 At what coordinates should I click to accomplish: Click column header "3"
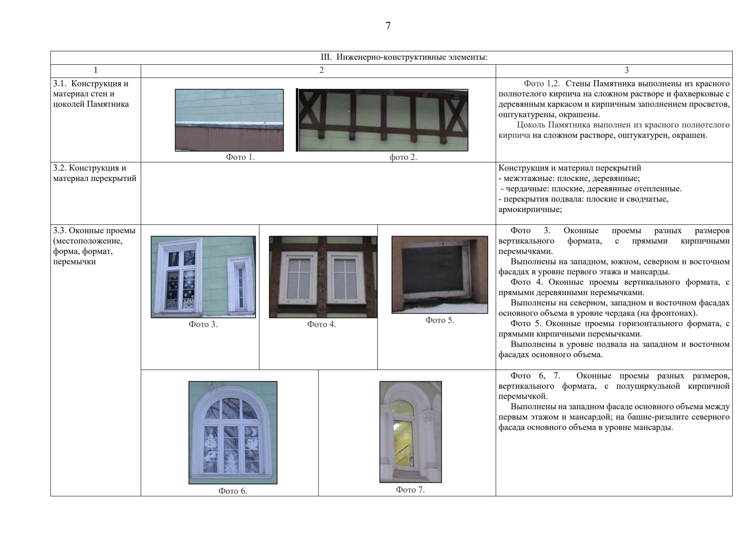point(627,70)
